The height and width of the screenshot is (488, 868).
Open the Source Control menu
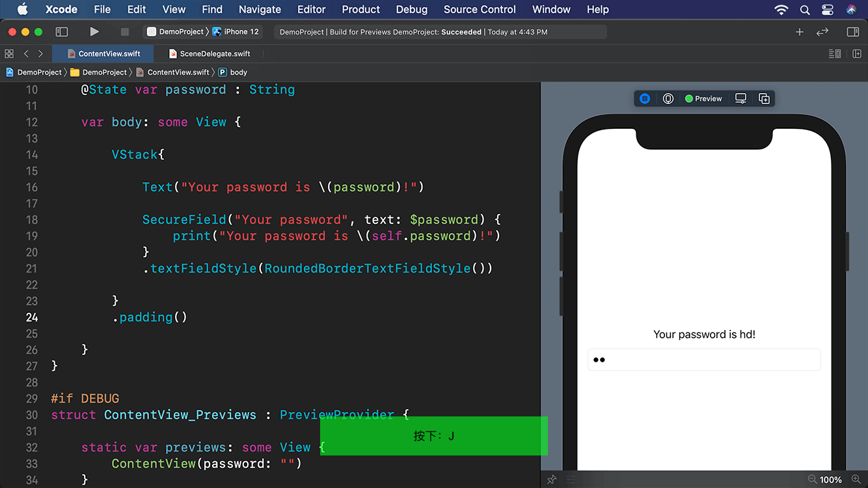tap(480, 9)
